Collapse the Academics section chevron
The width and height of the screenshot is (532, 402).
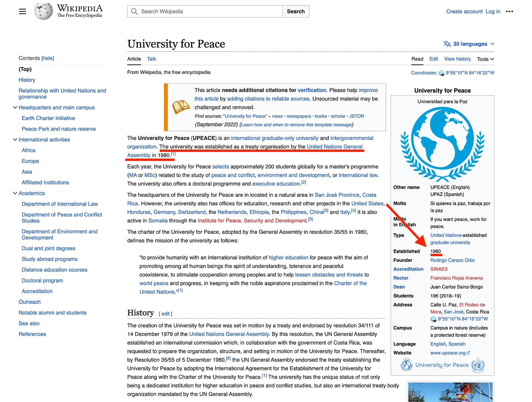pos(15,193)
